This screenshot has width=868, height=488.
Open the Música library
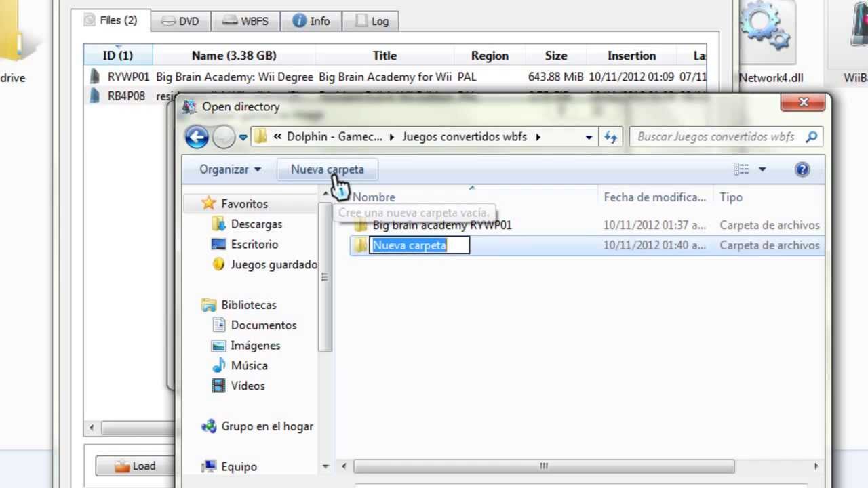[249, 365]
